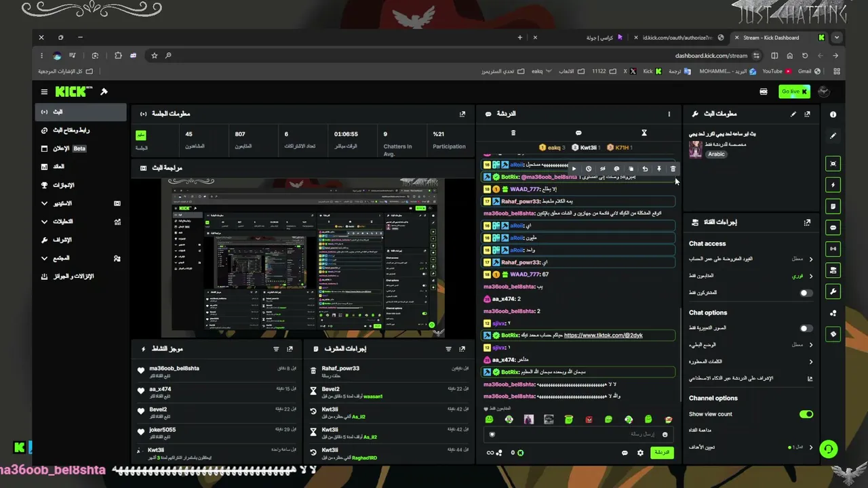Click the mention @ icon in the message toolbar
The width and height of the screenshot is (868, 488).
click(x=616, y=169)
